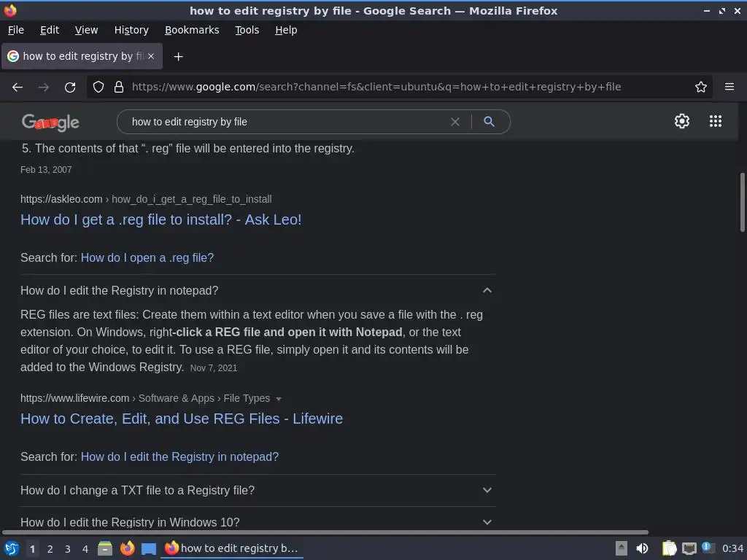747x560 pixels.
Task: Open the File menu
Action: (16, 30)
